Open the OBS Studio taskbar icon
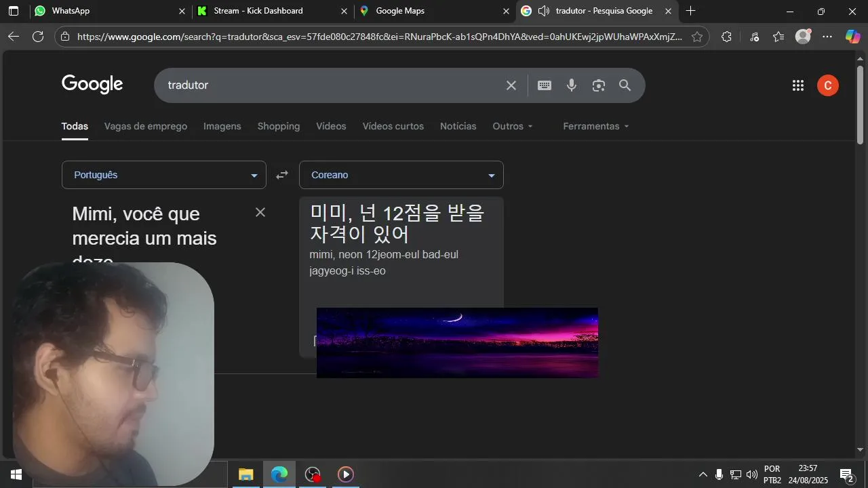Screen dimensions: 868x488 click(x=313, y=474)
